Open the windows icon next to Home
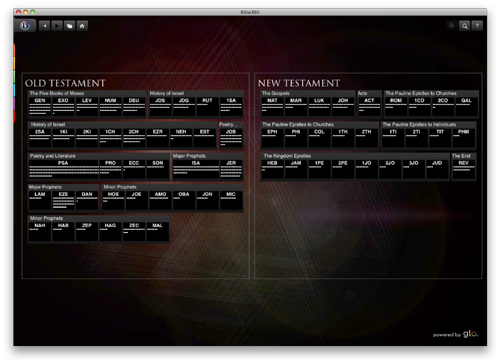Viewport: 500px width, 364px height. [70, 26]
